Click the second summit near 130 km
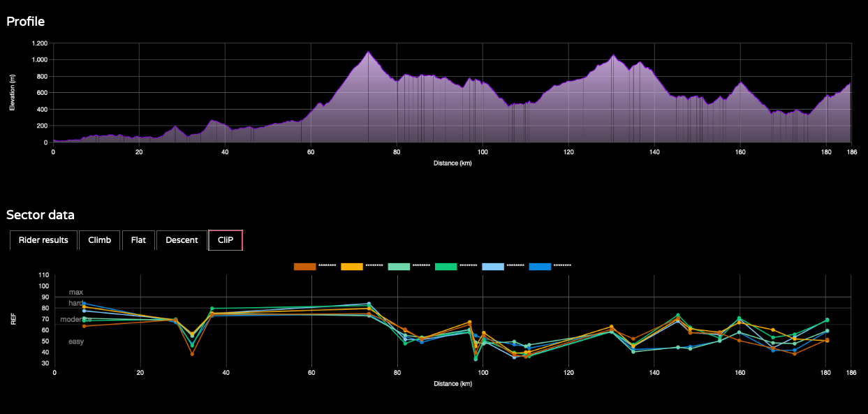The image size is (868, 414). [x=613, y=55]
